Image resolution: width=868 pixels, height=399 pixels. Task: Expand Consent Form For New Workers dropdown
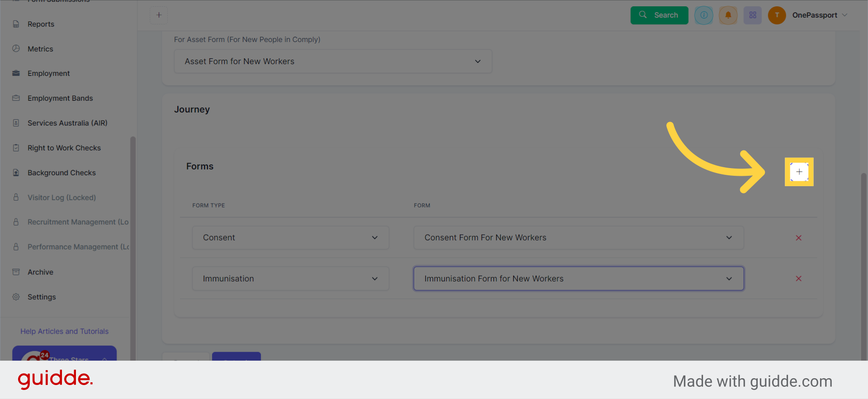coord(578,238)
